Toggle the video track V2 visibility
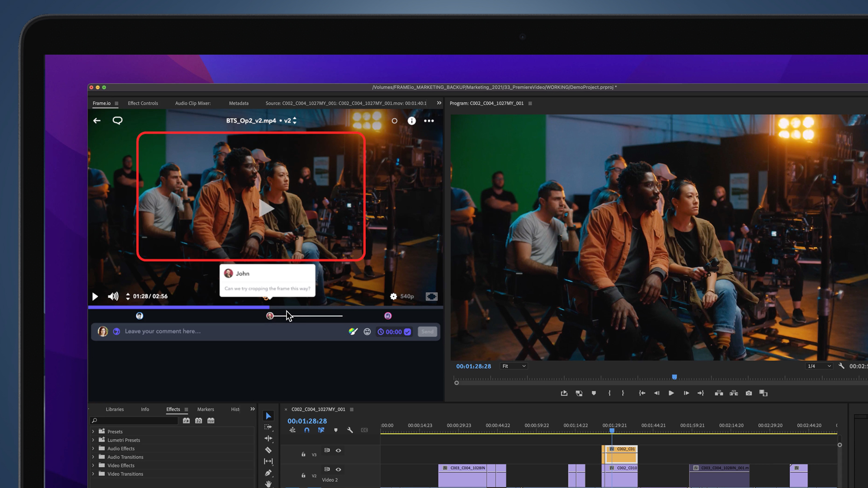Viewport: 868px width, 488px height. 339,469
